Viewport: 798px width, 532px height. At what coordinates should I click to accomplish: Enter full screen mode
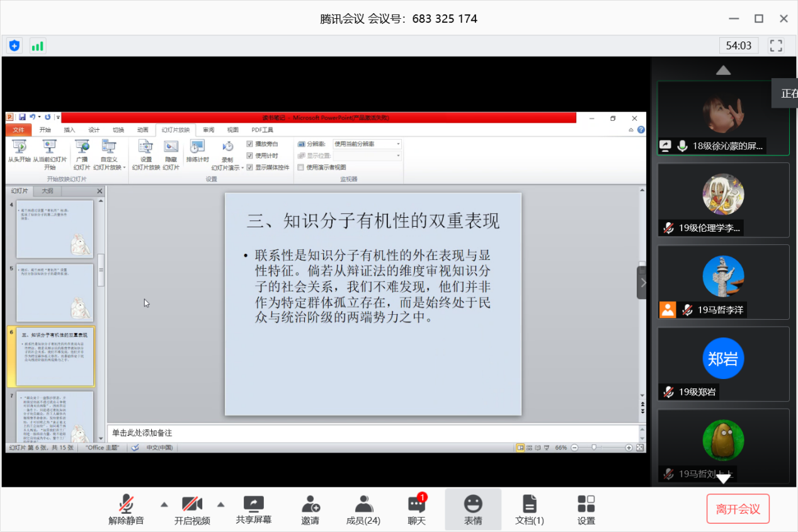click(776, 45)
